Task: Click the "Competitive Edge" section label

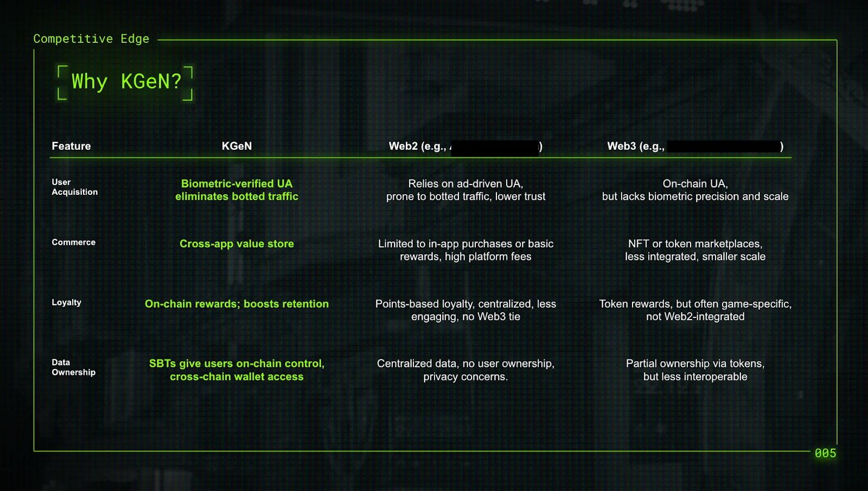Action: click(91, 39)
